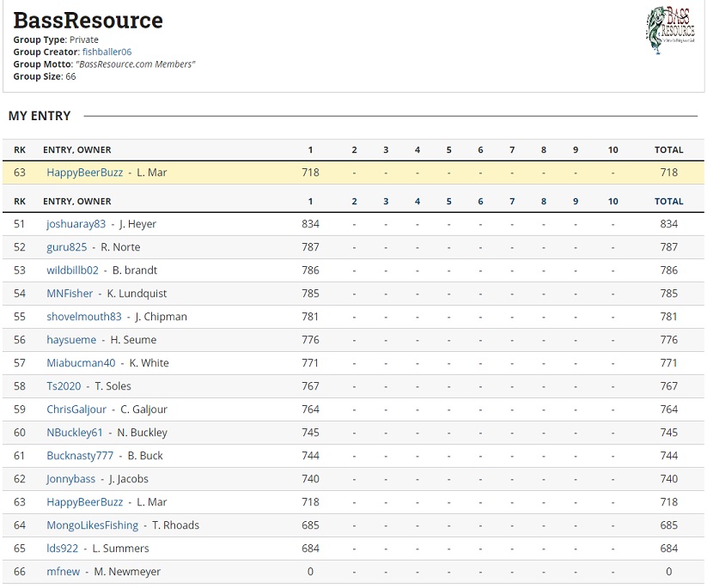Image resolution: width=707 pixels, height=588 pixels.
Task: Select owner name J. Heyer
Action: (137, 224)
